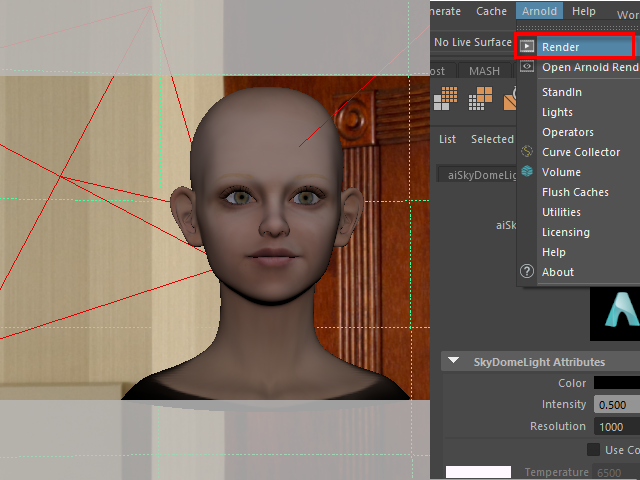640x480 pixels.
Task: Click Render in the Arnold menu
Action: [x=585, y=47]
